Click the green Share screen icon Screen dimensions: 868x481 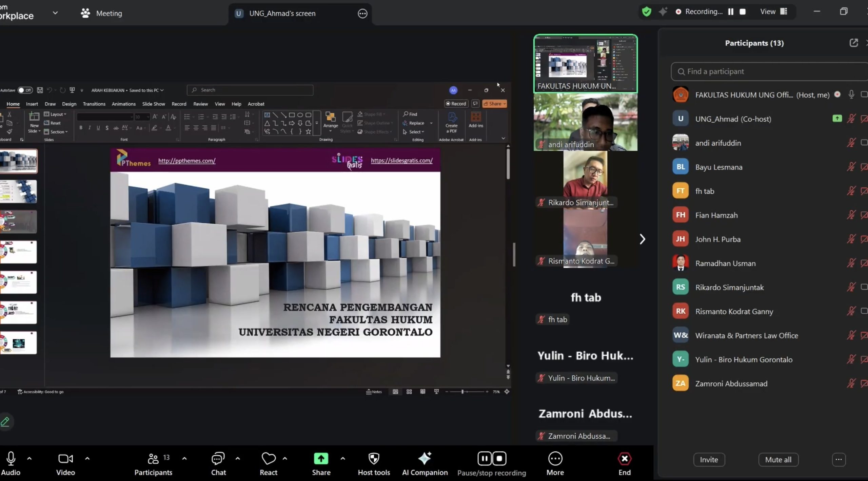point(321,459)
